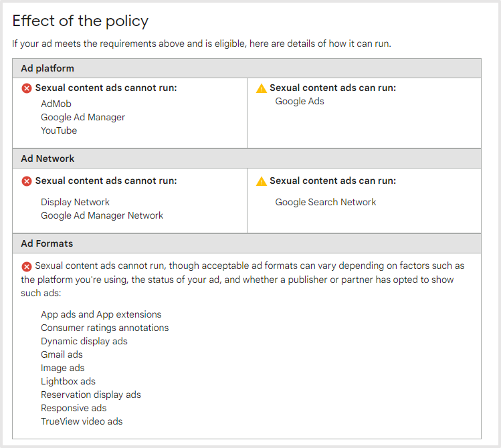The image size is (501, 448).
Task: Click the 'Google Search Network' entry
Action: coord(326,202)
